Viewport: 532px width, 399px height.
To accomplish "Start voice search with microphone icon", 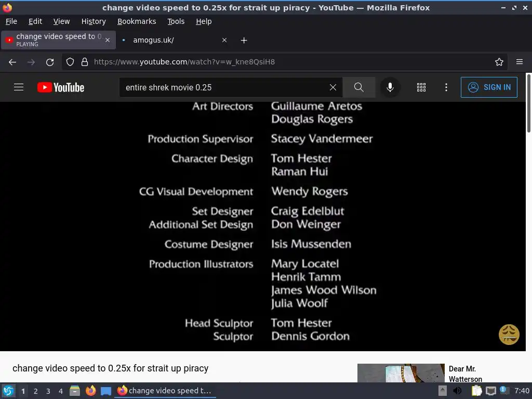I will pyautogui.click(x=390, y=87).
